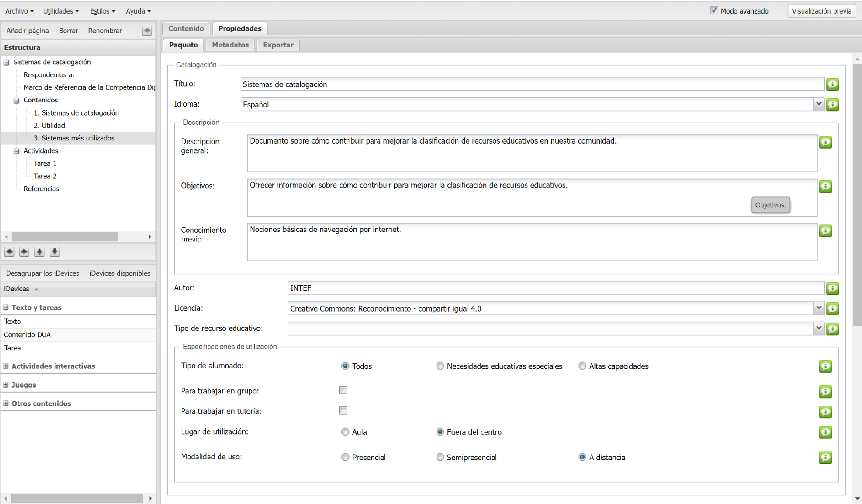
Task: Select the Aula radio button
Action: pyautogui.click(x=345, y=432)
